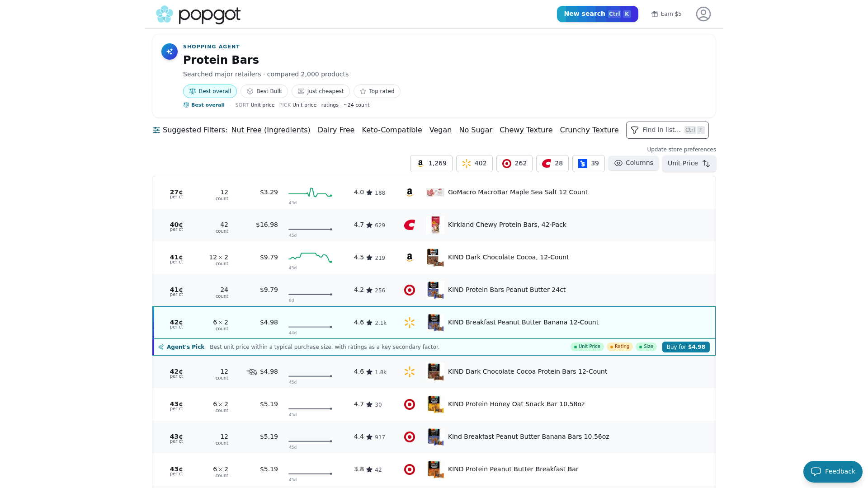Apply the Crunchy Texture filter
This screenshot has height=488, width=868.
(x=589, y=130)
